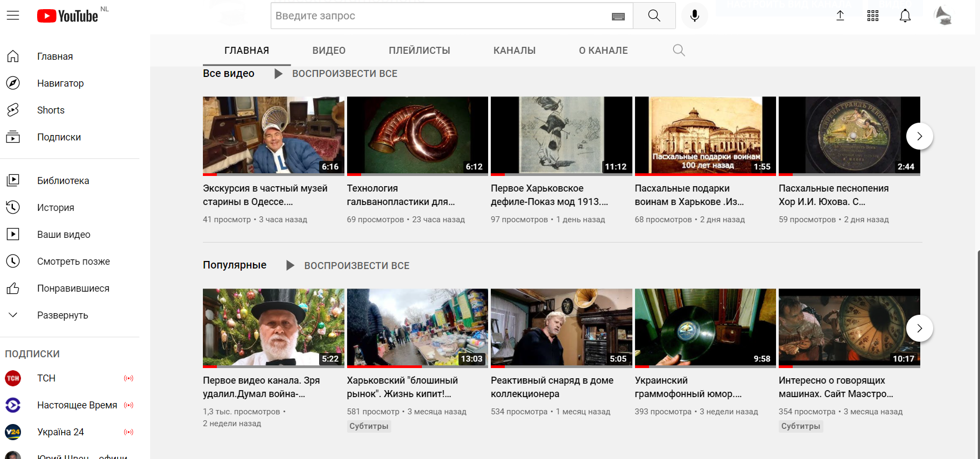Image resolution: width=980 pixels, height=459 pixels.
Task: Show next videos in Популярные row
Action: (x=919, y=328)
